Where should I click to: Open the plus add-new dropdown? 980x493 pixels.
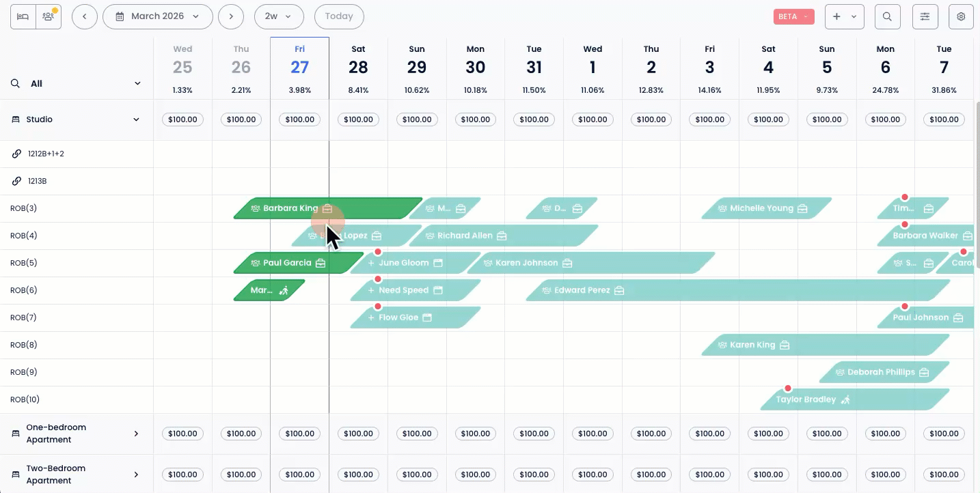(845, 16)
